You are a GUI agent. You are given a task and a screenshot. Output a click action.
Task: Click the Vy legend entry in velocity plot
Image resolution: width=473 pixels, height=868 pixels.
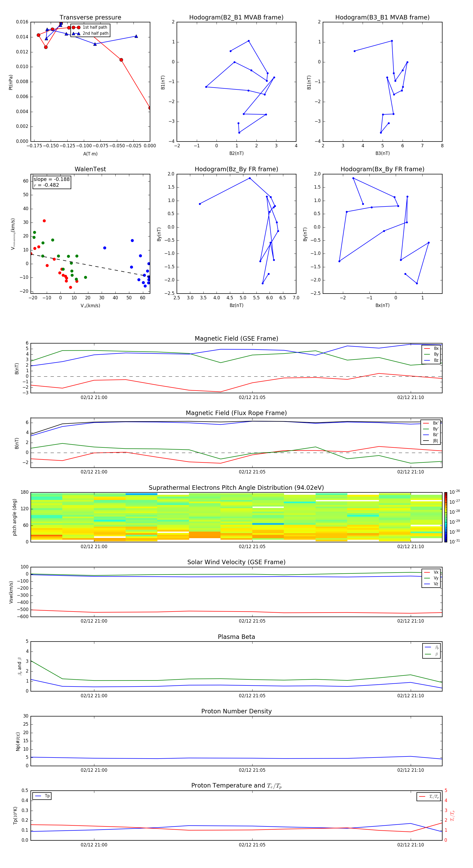click(x=431, y=578)
